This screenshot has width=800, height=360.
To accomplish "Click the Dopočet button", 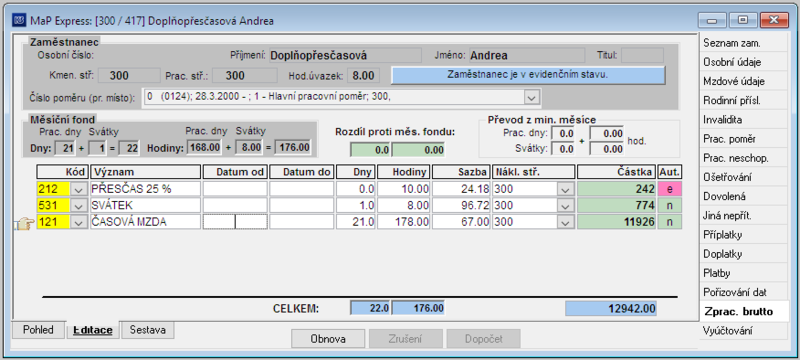I will (x=483, y=339).
